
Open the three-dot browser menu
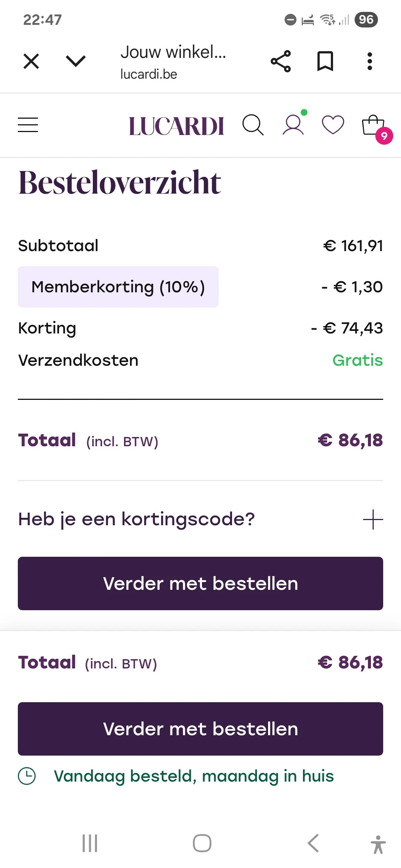[x=369, y=61]
